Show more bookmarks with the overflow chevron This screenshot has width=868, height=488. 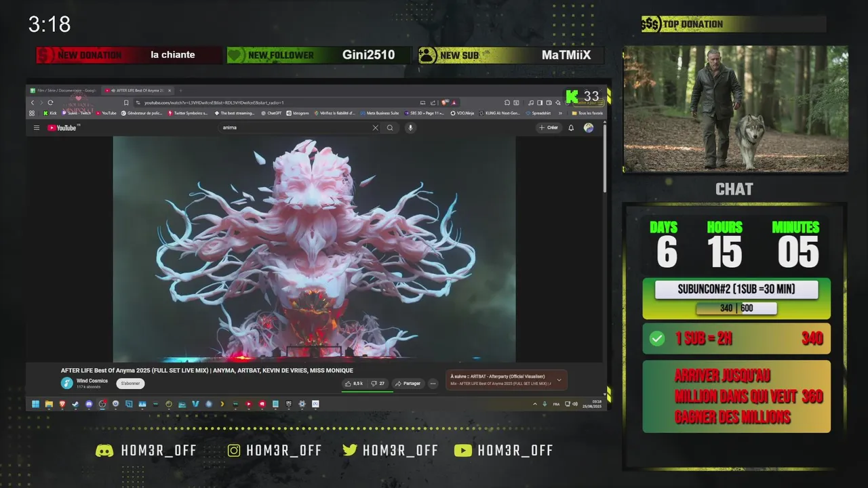pos(560,113)
